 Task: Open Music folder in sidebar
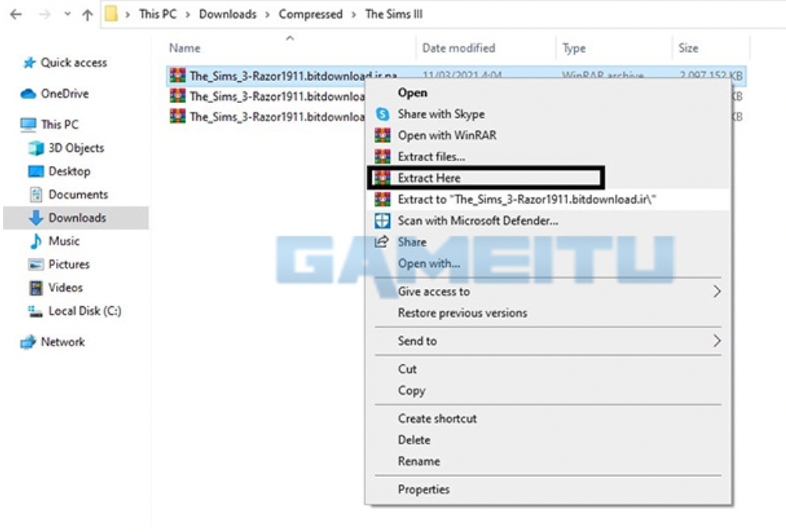point(64,241)
